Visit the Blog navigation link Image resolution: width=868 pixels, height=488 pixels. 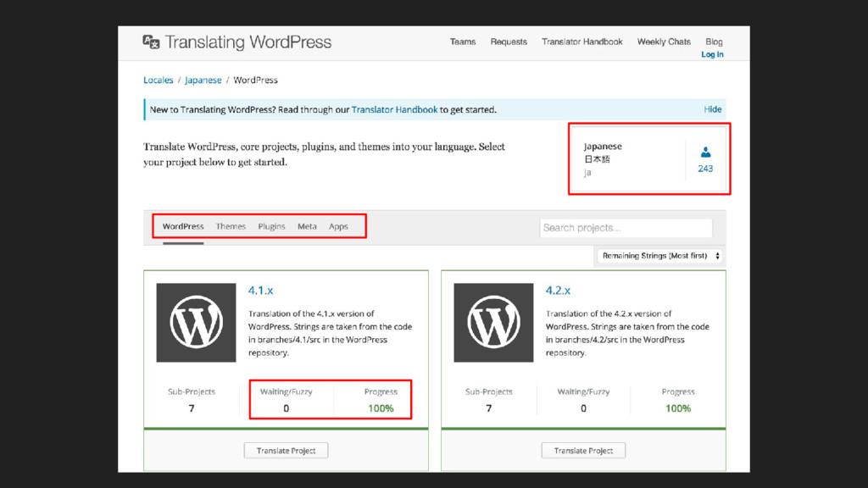[x=714, y=42]
